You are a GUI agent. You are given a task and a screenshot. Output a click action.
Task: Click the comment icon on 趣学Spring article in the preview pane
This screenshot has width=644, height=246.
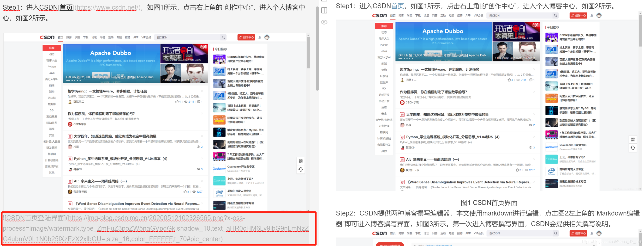531,80
